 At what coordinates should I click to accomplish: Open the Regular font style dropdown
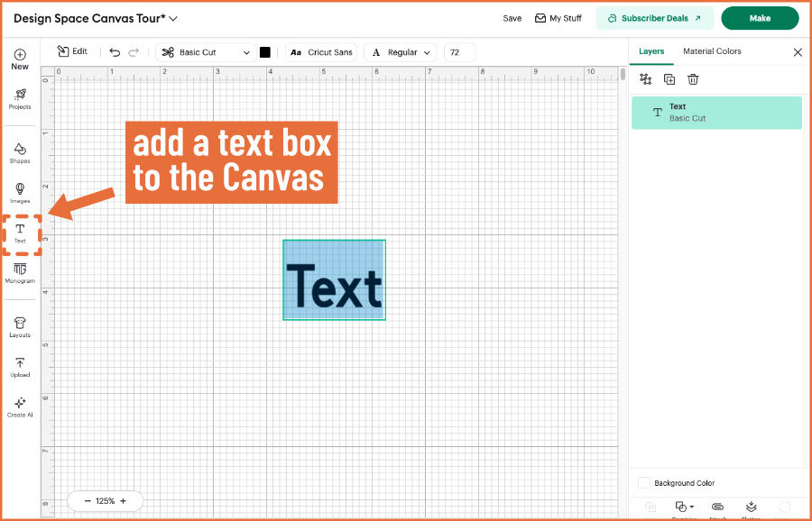401,52
